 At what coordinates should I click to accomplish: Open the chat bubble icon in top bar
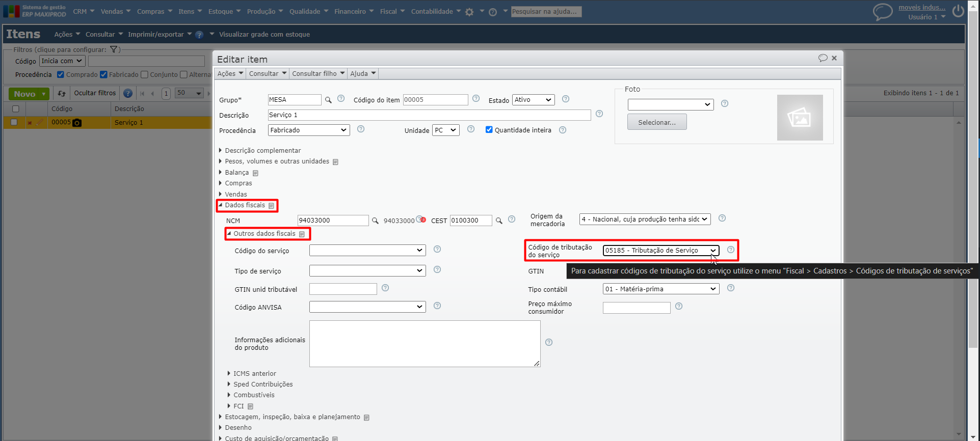pyautogui.click(x=883, y=11)
